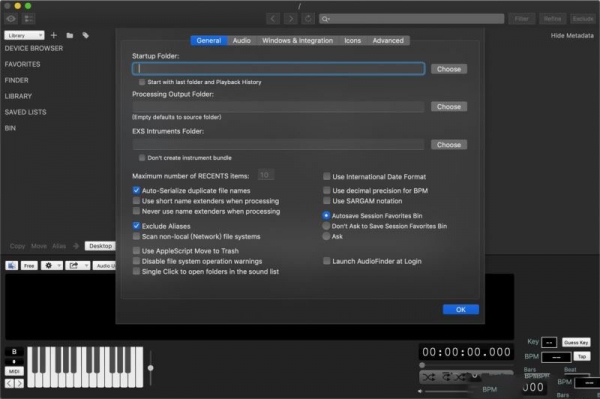Select SAVED LISTS in sidebar

click(25, 112)
